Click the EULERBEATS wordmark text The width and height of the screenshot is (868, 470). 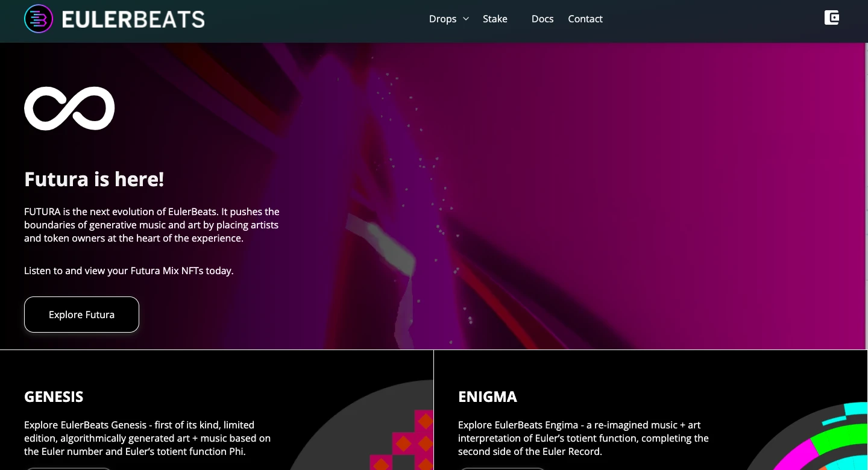pos(133,19)
